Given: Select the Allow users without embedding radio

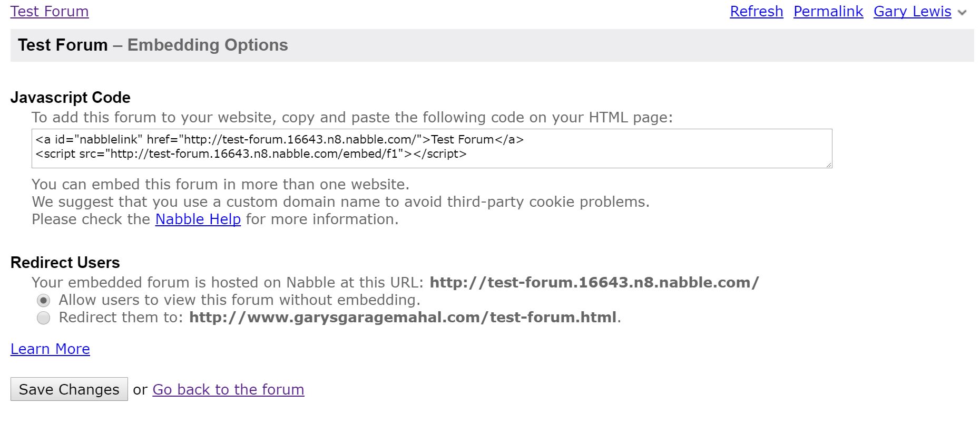Looking at the screenshot, I should click(43, 300).
